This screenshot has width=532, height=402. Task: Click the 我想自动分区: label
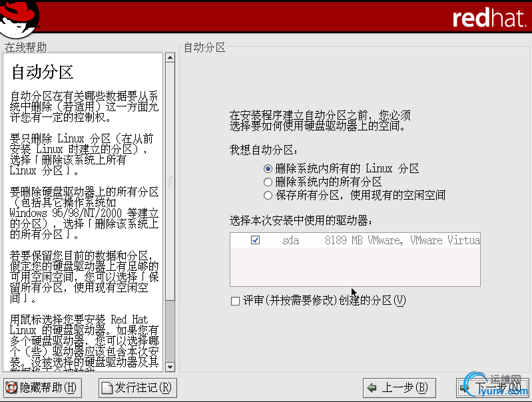click(264, 150)
